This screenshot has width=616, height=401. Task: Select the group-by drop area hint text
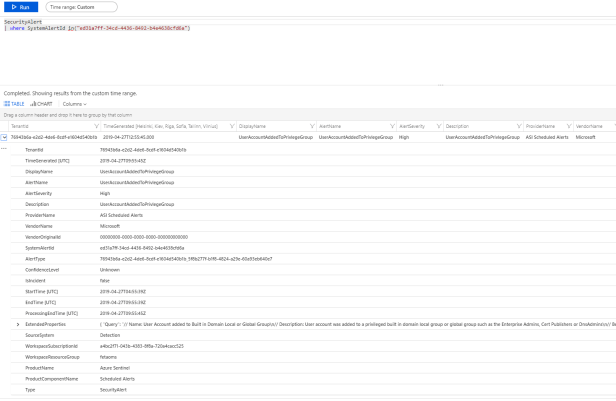[68, 115]
